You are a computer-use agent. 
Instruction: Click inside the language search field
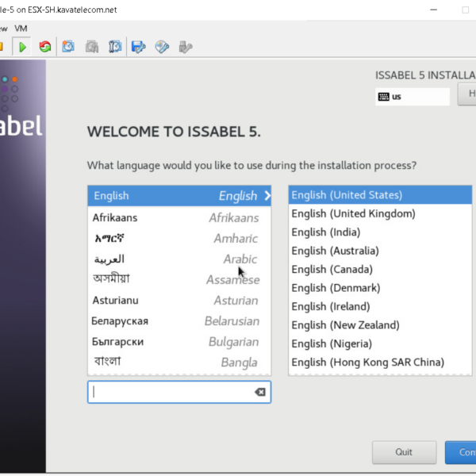[x=171, y=392]
